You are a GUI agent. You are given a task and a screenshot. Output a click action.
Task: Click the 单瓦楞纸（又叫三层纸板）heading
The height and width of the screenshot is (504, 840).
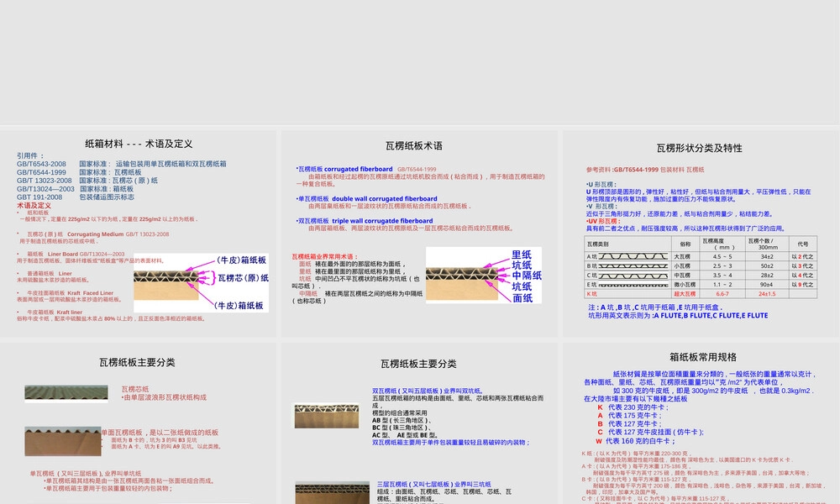point(86,474)
